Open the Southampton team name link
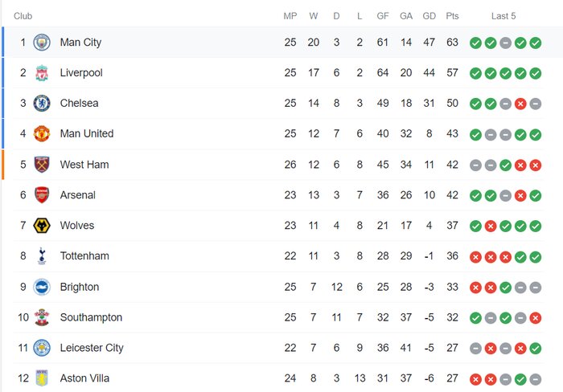The width and height of the screenshot is (563, 392). click(x=91, y=317)
